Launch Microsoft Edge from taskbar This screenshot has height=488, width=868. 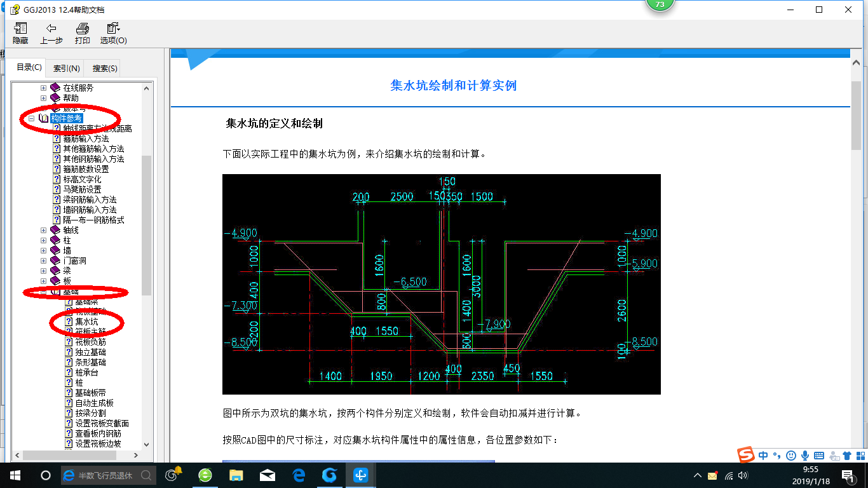coord(298,475)
